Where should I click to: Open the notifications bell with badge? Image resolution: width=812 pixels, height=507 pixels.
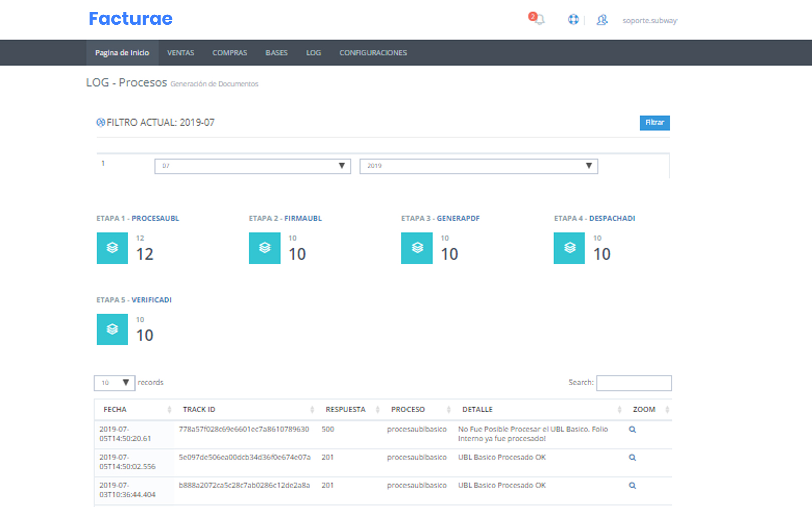pyautogui.click(x=536, y=19)
